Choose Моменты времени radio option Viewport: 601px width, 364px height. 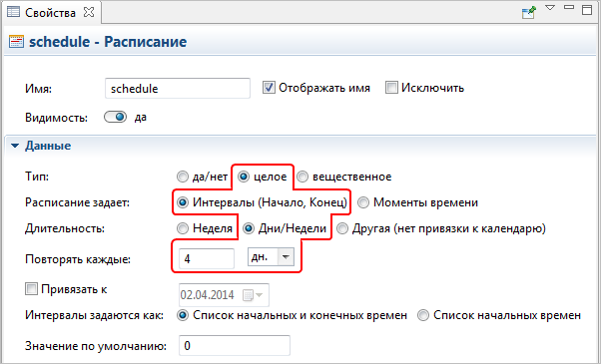(x=363, y=202)
